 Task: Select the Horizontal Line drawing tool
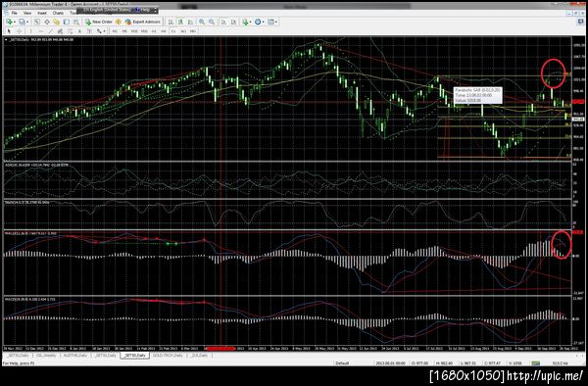41,31
